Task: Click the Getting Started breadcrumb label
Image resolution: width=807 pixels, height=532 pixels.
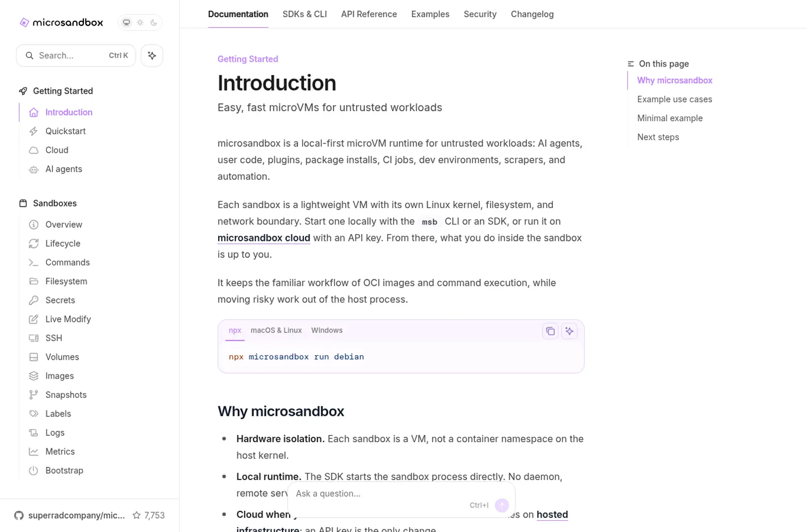Action: [x=248, y=59]
